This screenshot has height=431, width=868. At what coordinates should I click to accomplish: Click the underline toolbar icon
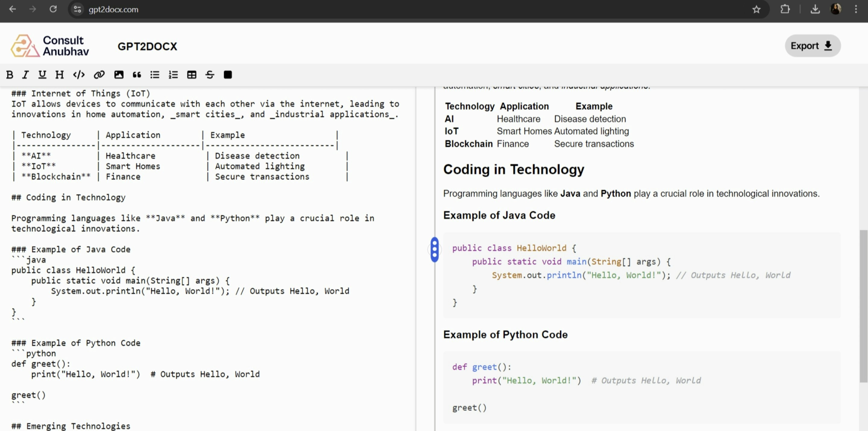point(42,75)
